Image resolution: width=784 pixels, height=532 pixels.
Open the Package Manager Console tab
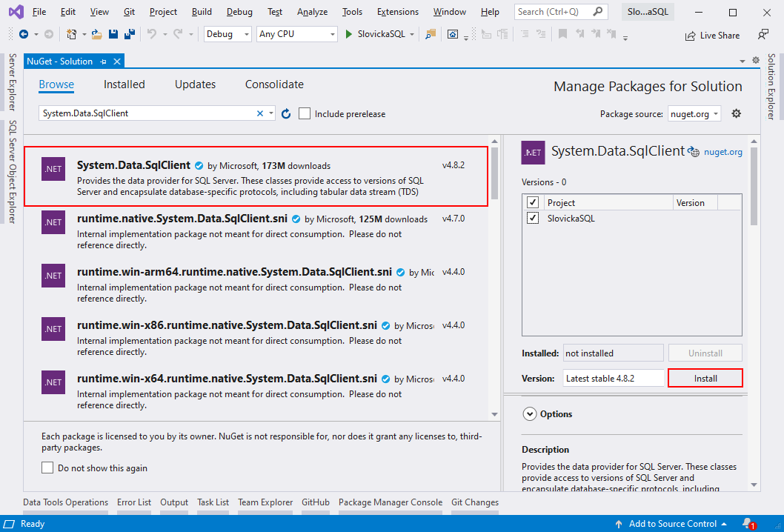[x=391, y=502]
